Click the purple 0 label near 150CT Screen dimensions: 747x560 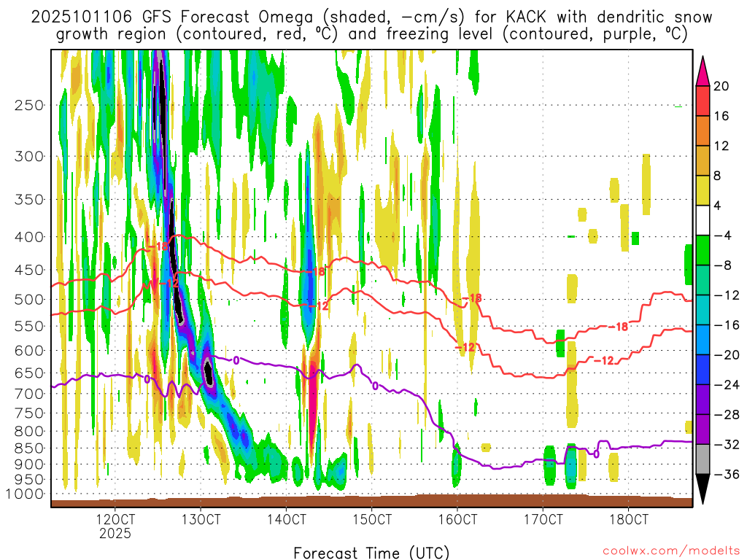click(375, 386)
